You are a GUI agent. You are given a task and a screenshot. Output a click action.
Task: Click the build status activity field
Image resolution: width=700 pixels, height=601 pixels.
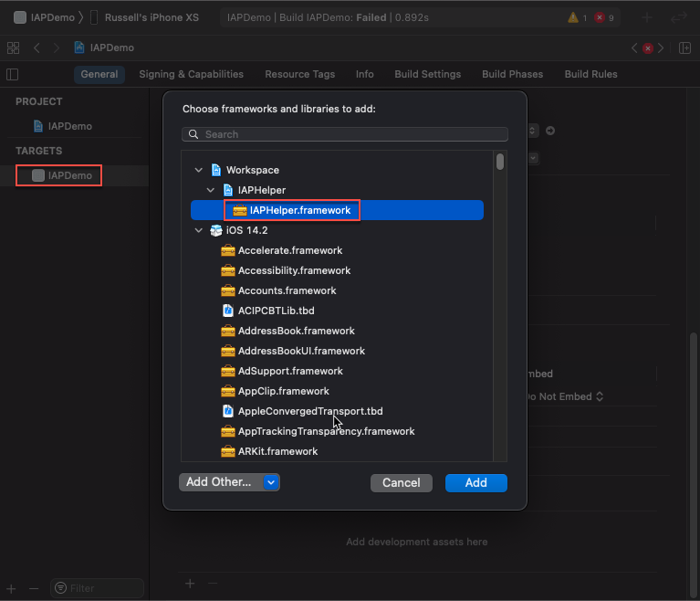420,17
